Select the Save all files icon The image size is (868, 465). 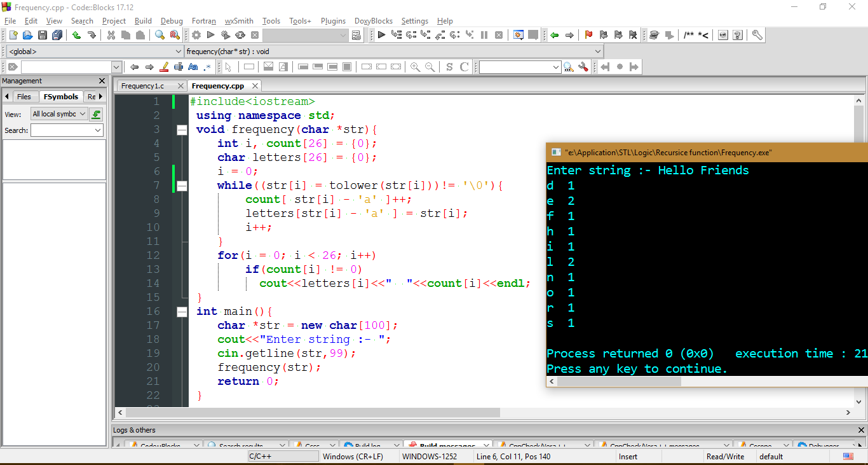(x=57, y=35)
